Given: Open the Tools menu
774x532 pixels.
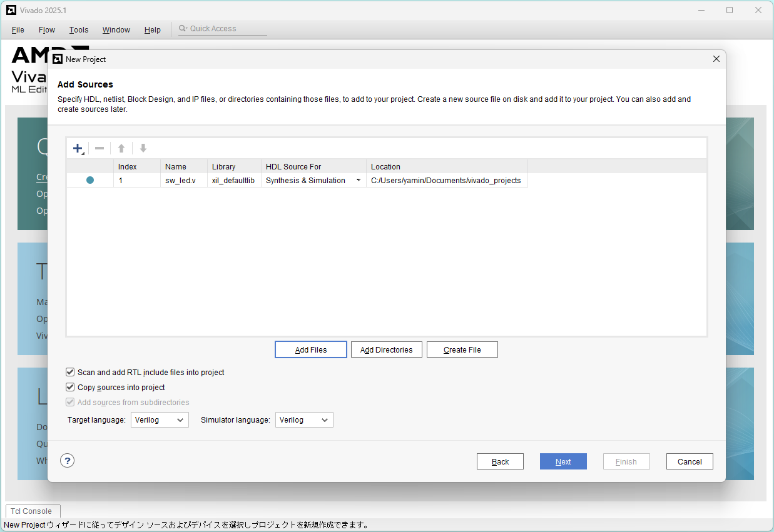Looking at the screenshot, I should click(x=79, y=29).
